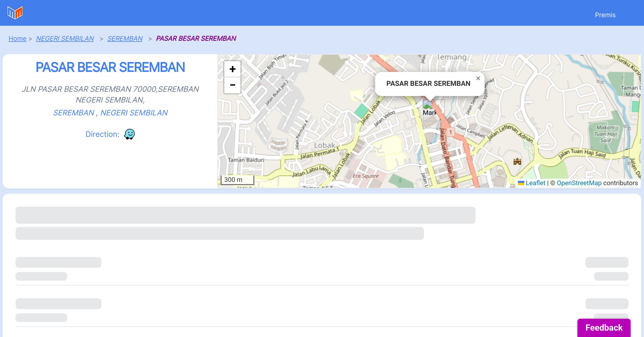
Task: Go to Home breadcrumb link
Action: [x=17, y=39]
